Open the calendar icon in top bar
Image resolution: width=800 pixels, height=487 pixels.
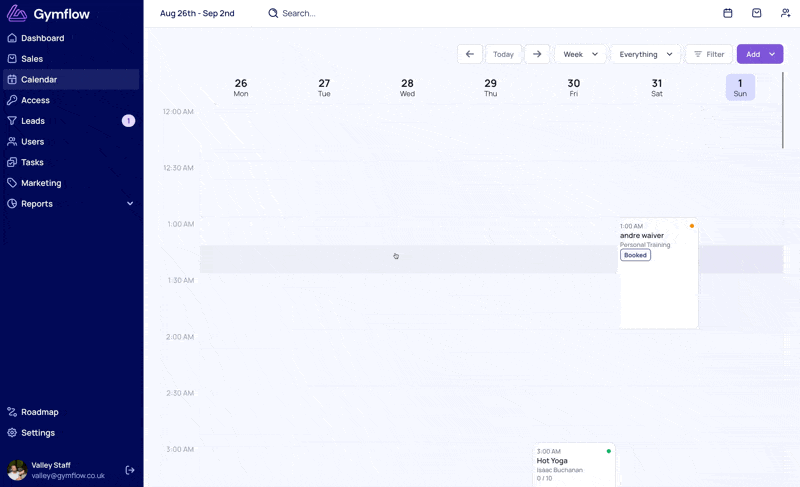pyautogui.click(x=728, y=13)
